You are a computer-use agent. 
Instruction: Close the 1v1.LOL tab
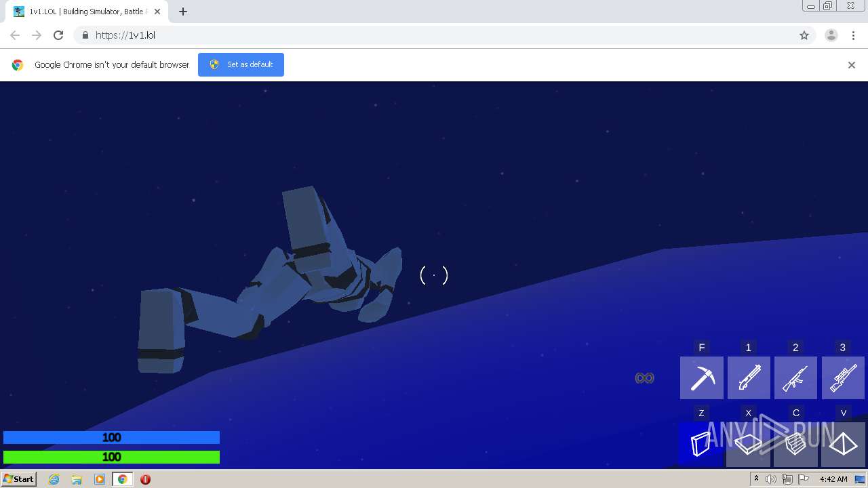(x=157, y=12)
